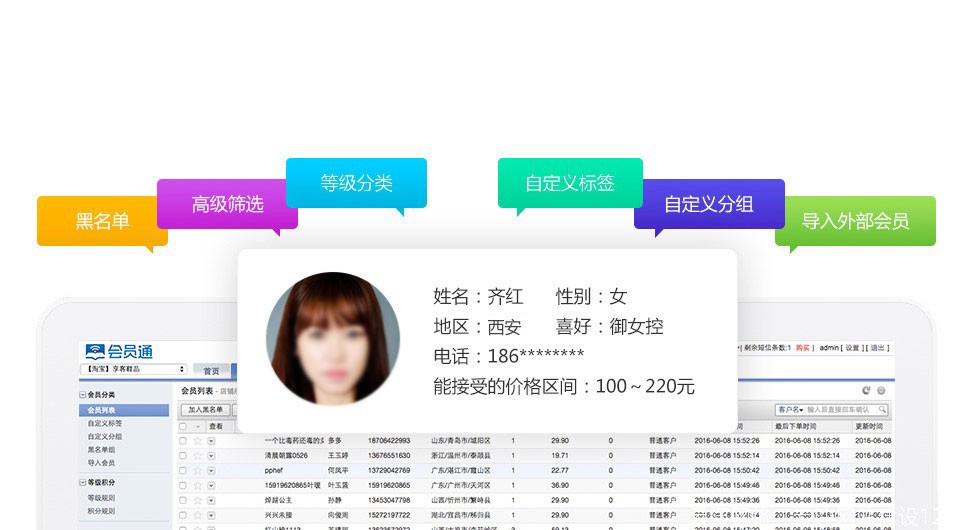
Task: Click phone number 13453047798
Action: click(389, 500)
